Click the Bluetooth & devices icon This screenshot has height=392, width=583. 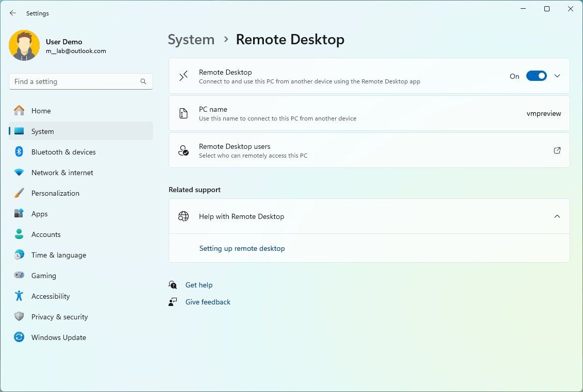19,152
